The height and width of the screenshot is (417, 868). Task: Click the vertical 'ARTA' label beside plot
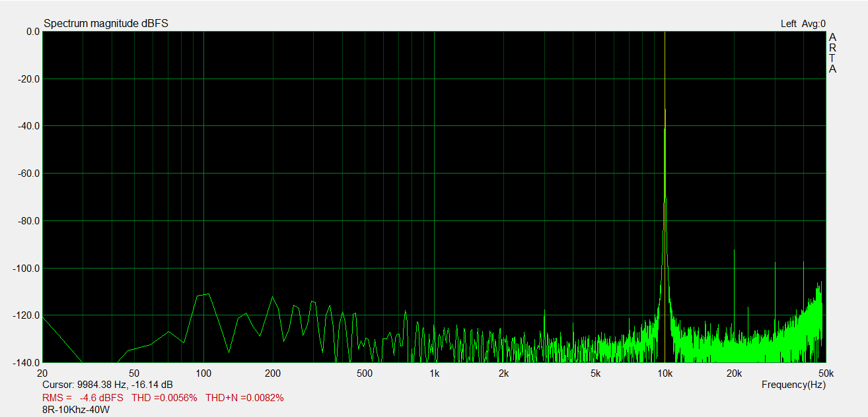point(832,53)
